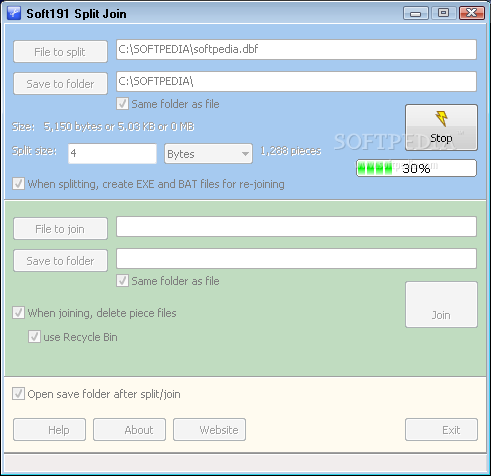Click the split file path field
Screen dimensions: 491x476
pyautogui.click(x=296, y=50)
